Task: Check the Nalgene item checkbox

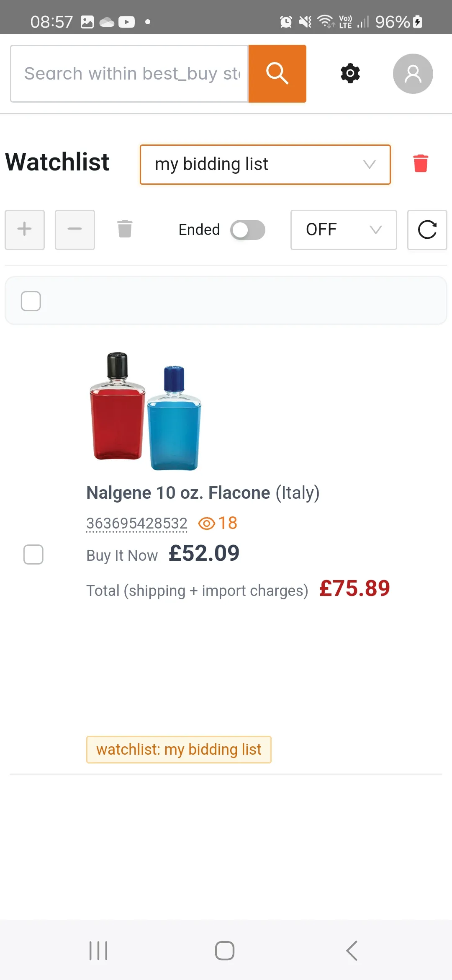Action: click(x=33, y=554)
